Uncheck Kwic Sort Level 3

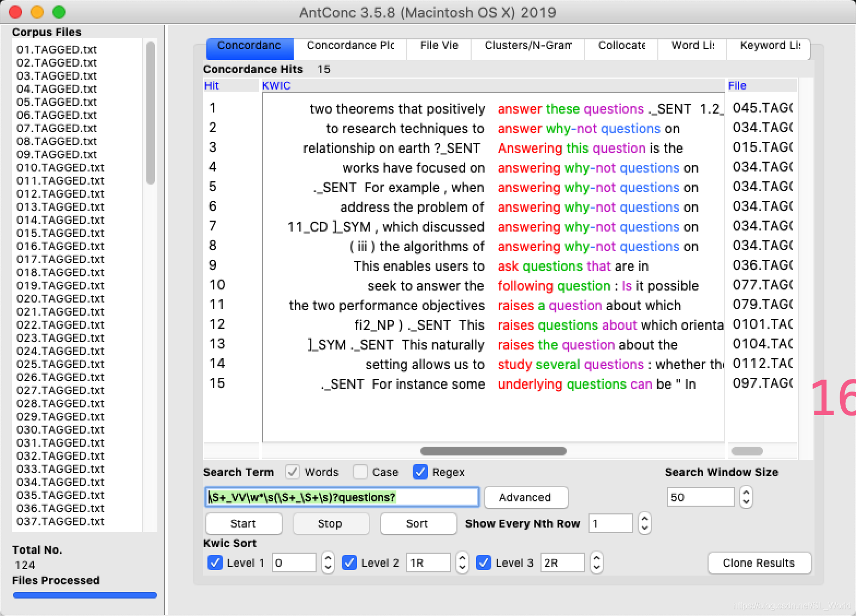[483, 562]
